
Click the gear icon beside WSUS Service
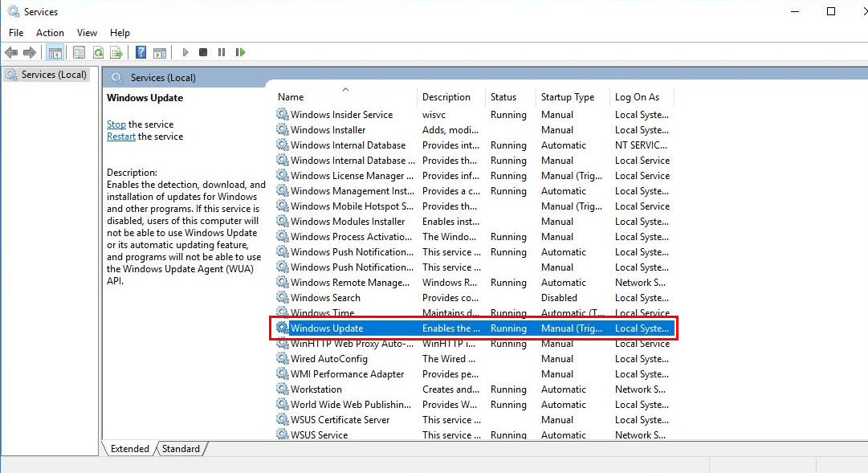click(x=283, y=434)
